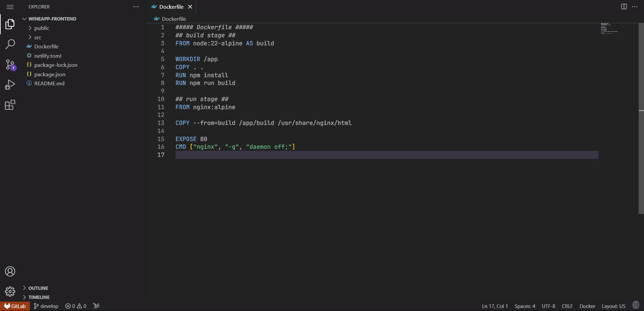Expand the TIMELINE section
Viewport: 644px width, 311px height.
(39, 297)
